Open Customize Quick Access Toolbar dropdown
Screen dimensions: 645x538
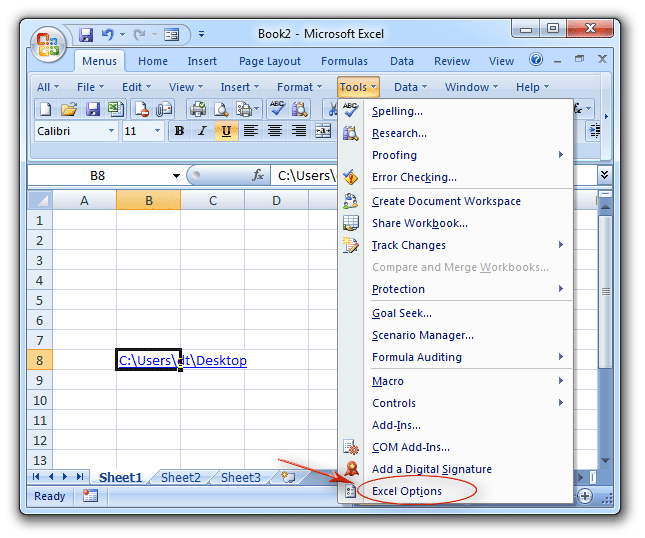(x=201, y=34)
